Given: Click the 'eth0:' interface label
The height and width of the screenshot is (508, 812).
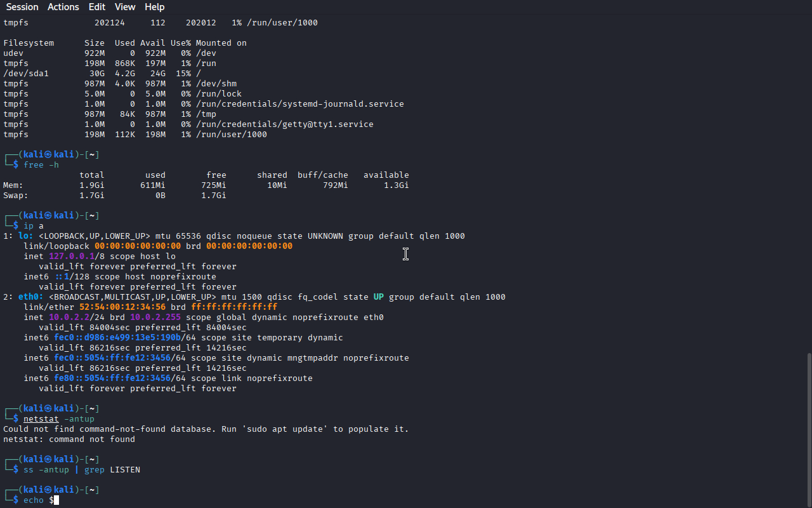Looking at the screenshot, I should pyautogui.click(x=31, y=297).
